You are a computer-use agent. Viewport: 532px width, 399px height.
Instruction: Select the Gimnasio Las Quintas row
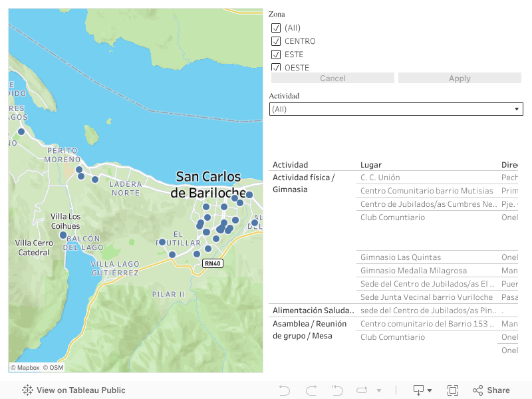(x=400, y=257)
